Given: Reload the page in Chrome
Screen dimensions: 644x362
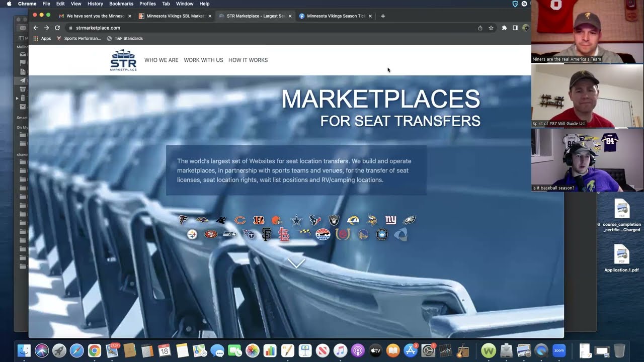Looking at the screenshot, I should point(57,28).
